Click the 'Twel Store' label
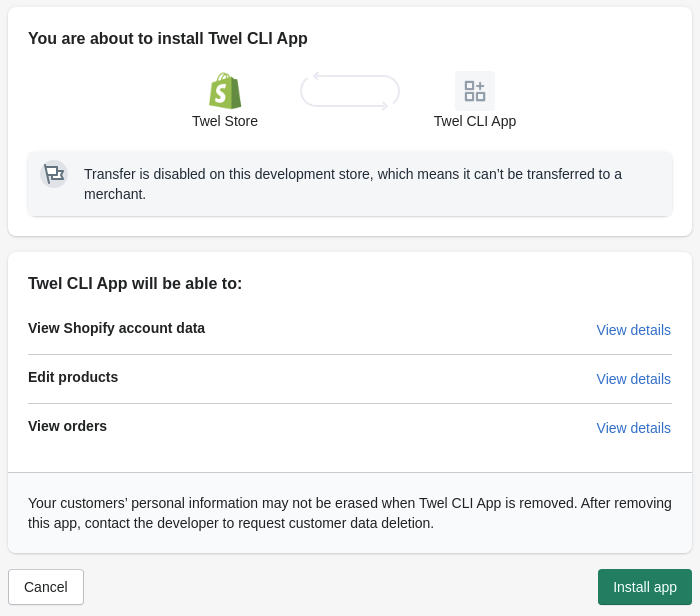This screenshot has width=700, height=616. 225,121
